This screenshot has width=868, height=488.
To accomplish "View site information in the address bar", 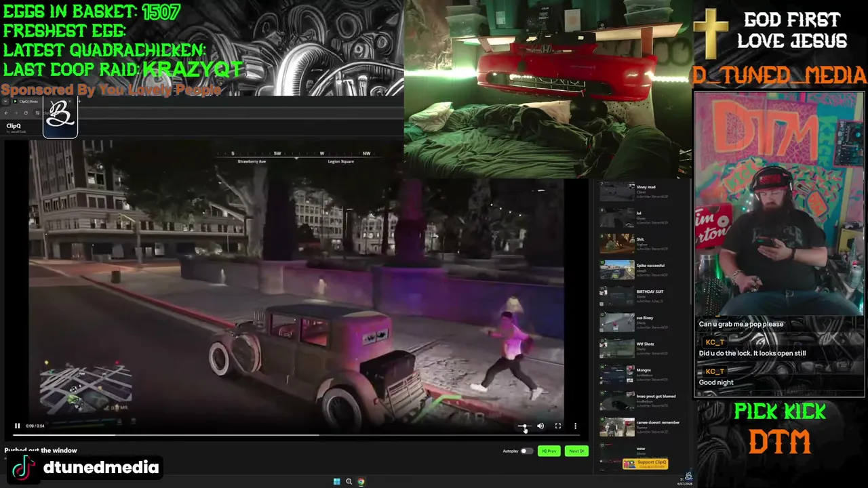I will coord(37,113).
